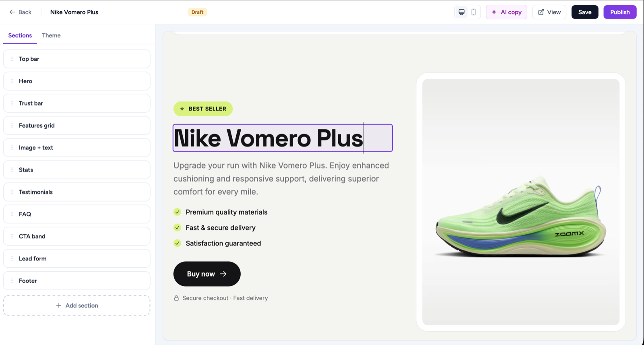This screenshot has height=345, width=644.
Task: Switch to the Theme tab
Action: click(51, 35)
